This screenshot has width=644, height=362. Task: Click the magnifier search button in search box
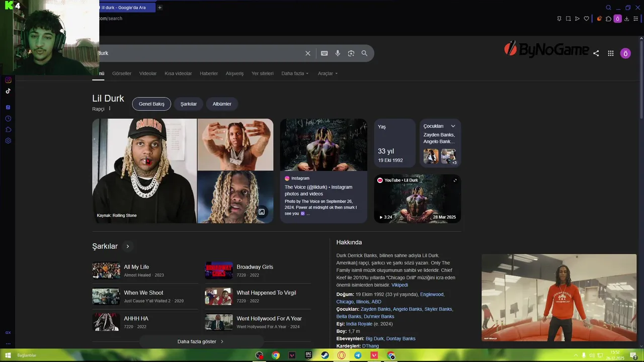(x=364, y=53)
